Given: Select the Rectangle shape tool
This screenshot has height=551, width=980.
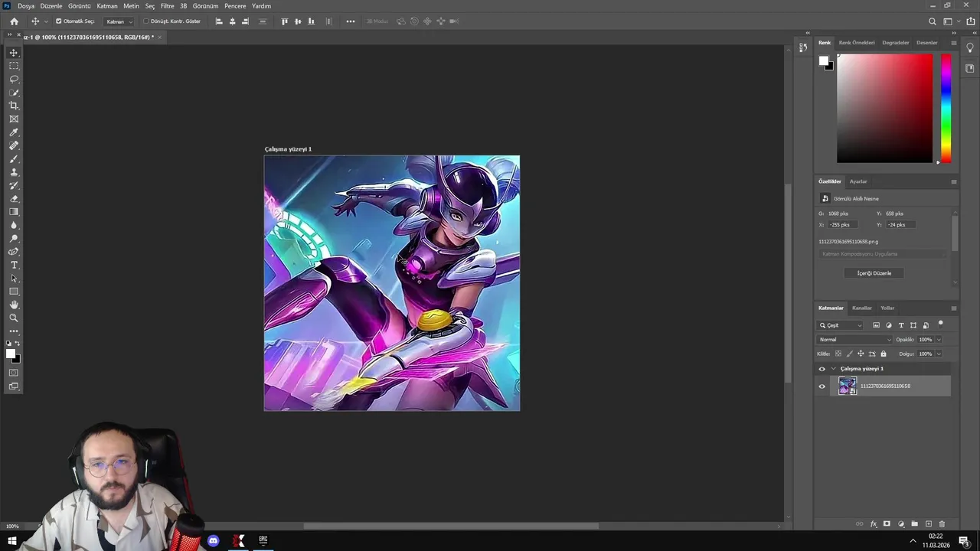Looking at the screenshot, I should (14, 292).
